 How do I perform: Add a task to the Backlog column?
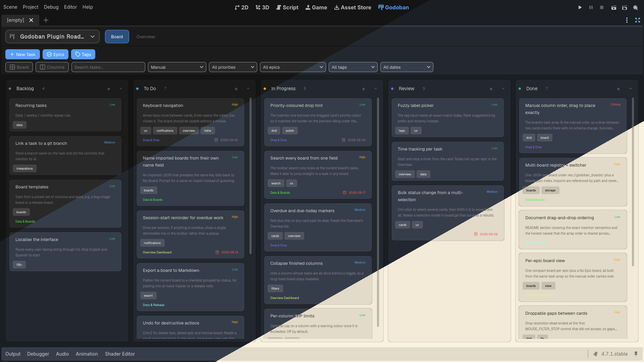(x=109, y=89)
